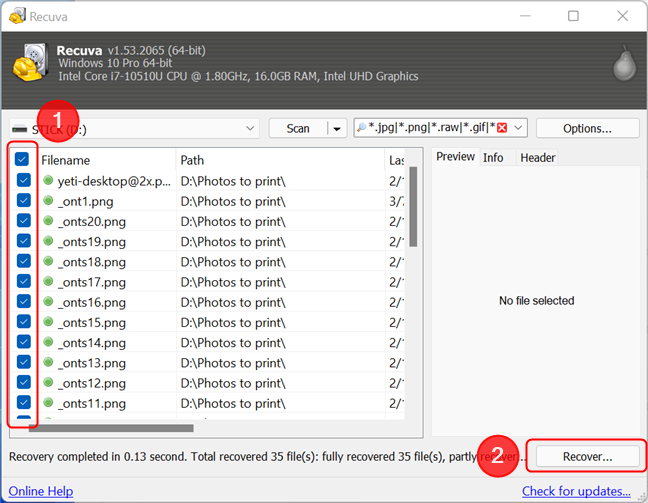Click green state icon of _onts19.png
This screenshot has width=648, height=503.
[48, 241]
